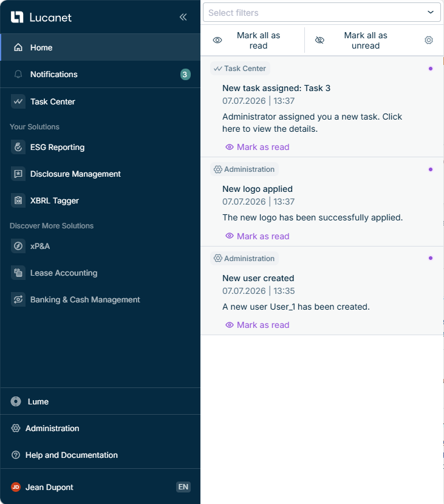Change language via the EN badge
The height and width of the screenshot is (504, 444).
(x=183, y=487)
